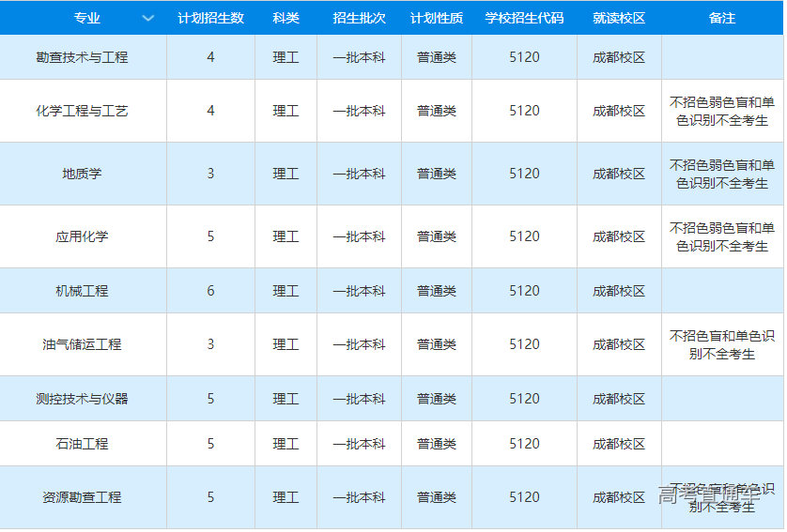Screen dimensions: 787x532
Task: Select the 计划性质 header cell
Action: click(x=437, y=18)
